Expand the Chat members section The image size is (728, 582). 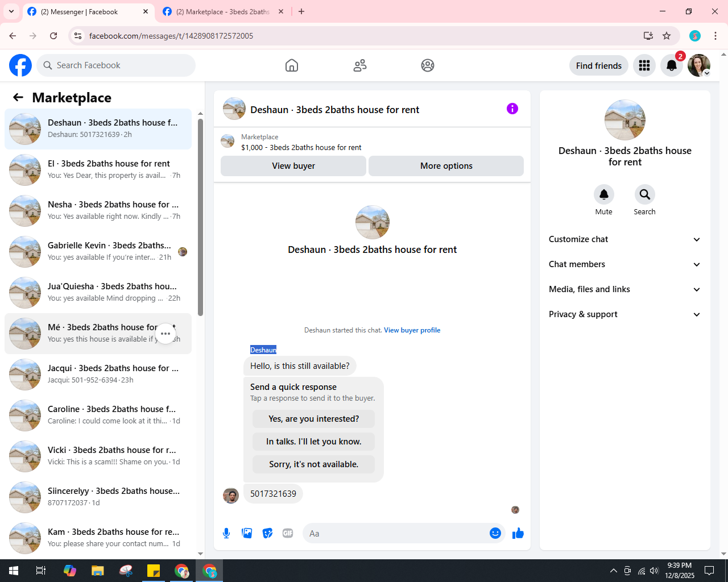click(x=624, y=264)
